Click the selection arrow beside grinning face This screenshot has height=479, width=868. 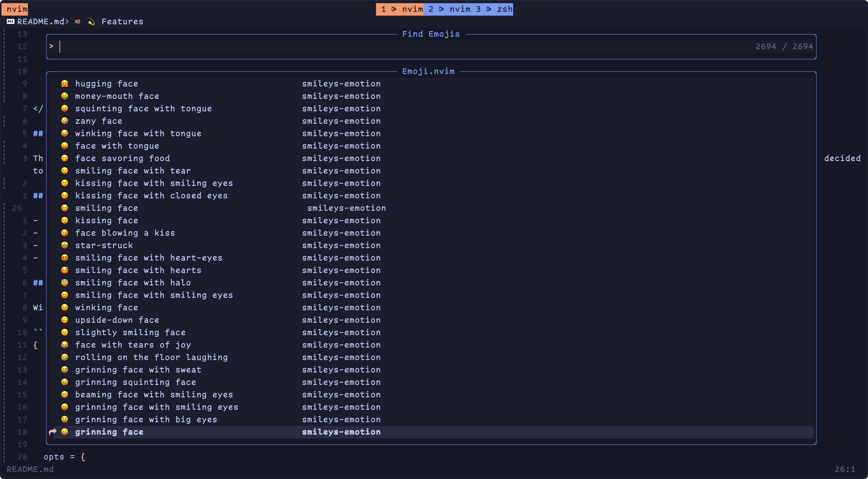[x=53, y=432]
